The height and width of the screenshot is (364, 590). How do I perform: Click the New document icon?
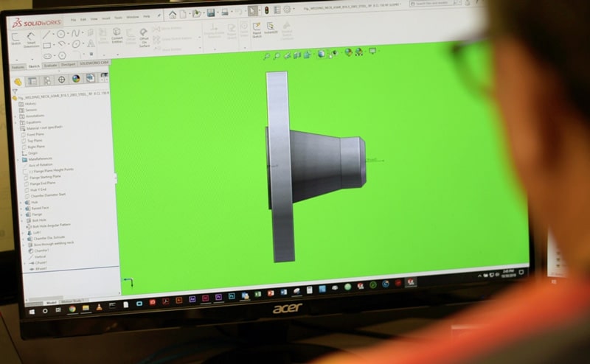(183, 14)
